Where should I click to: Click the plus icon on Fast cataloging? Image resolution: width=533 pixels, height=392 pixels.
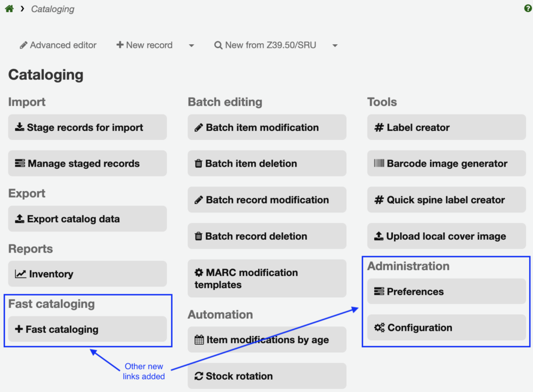19,330
